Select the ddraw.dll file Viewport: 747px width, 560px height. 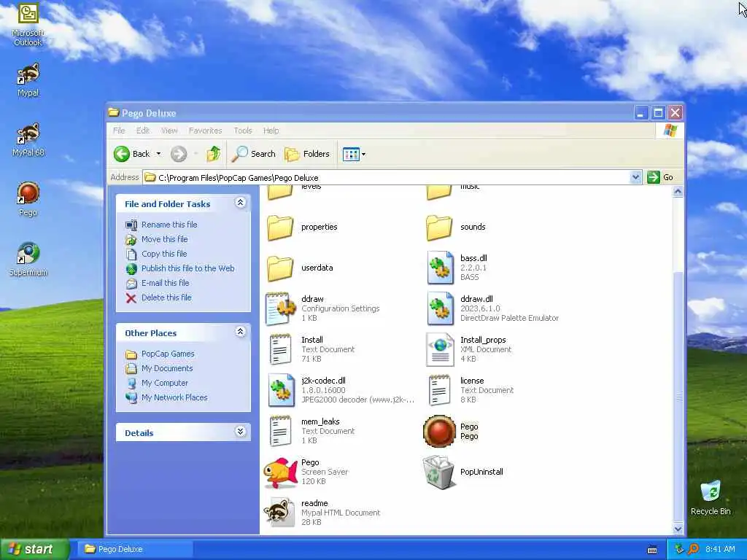coord(492,308)
